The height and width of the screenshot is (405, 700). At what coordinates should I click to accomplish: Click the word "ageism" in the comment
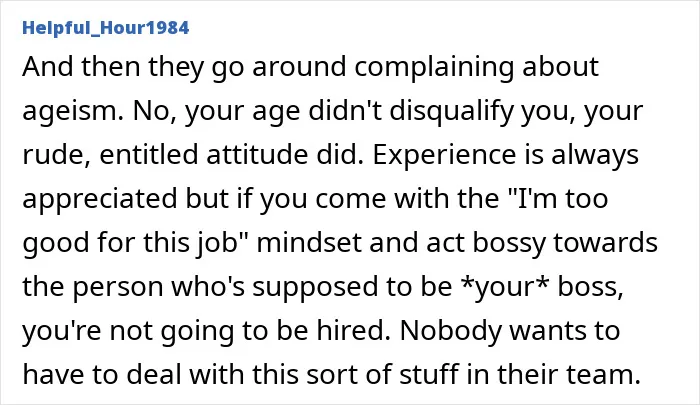pos(72,112)
